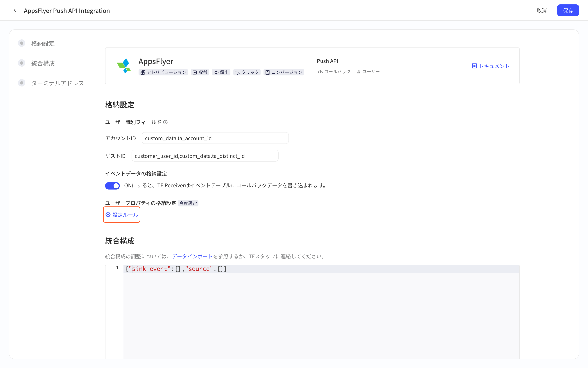The height and width of the screenshot is (368, 588).
Task: Click the 格納設定 section heading
Action: coord(120,105)
